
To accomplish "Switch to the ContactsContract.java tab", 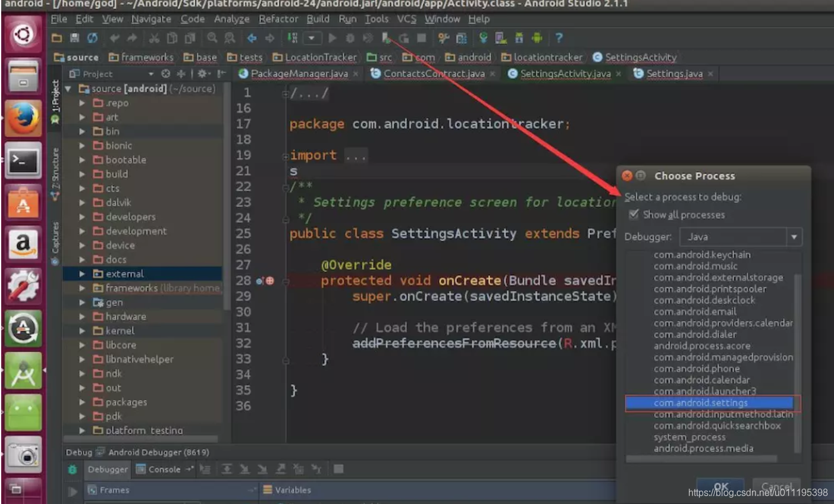I will click(x=433, y=74).
